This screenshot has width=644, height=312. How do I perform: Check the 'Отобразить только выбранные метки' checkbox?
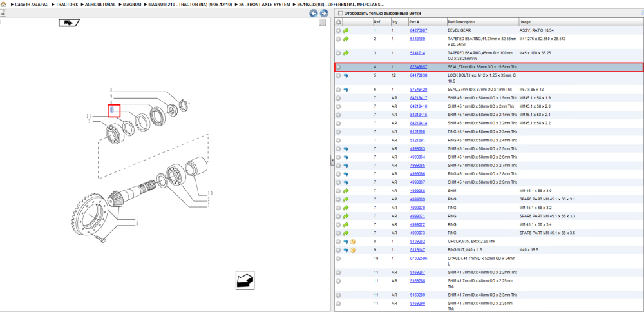[x=340, y=13]
